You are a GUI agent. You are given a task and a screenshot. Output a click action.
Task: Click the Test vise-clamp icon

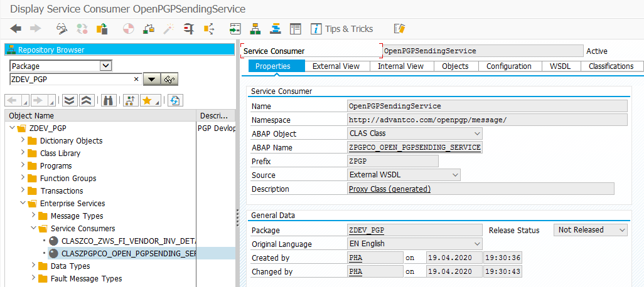[x=189, y=29]
